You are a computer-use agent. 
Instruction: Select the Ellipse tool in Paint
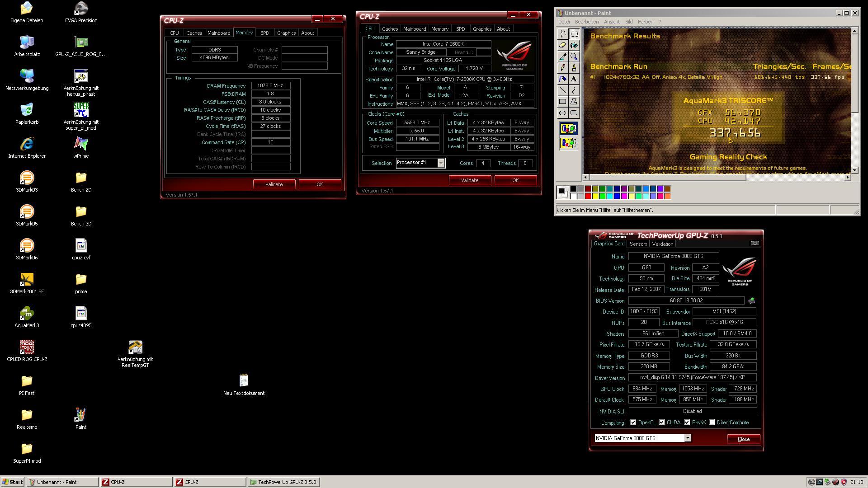point(562,113)
